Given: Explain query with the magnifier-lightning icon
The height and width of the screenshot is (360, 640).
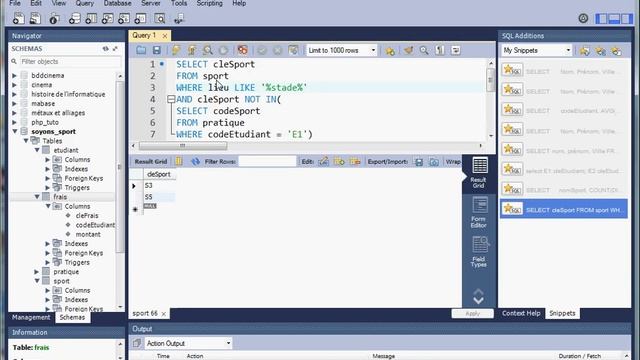Looking at the screenshot, I should tap(208, 50).
